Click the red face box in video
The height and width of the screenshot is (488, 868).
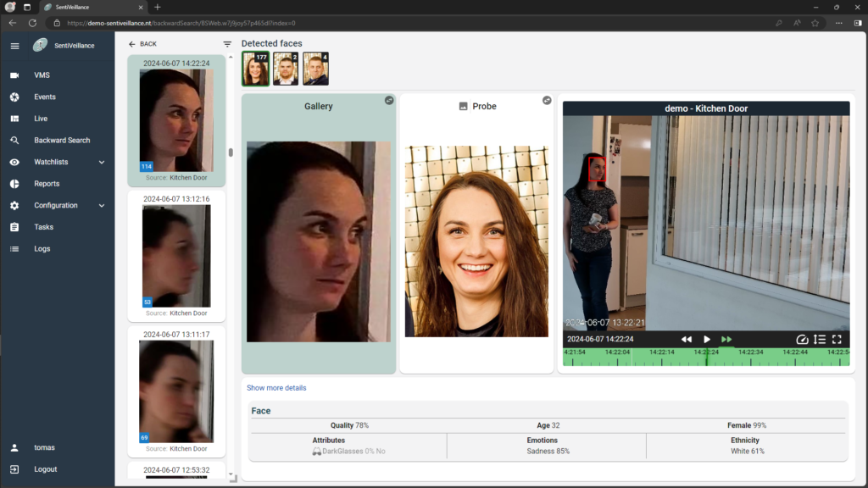click(597, 169)
